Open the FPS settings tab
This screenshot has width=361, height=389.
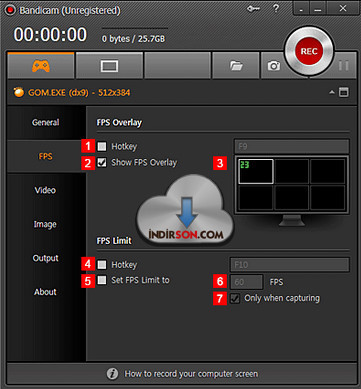point(45,156)
